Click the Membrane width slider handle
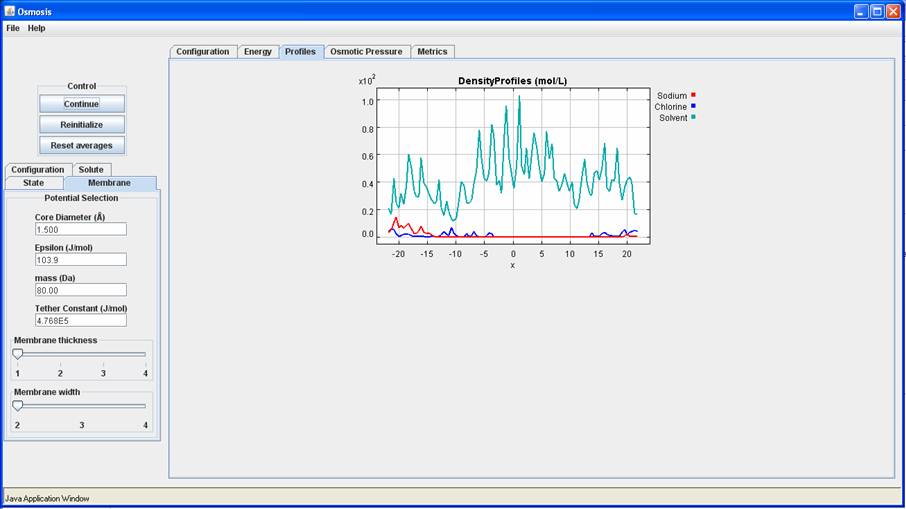Viewport: 906px width, 509px height. coord(18,405)
